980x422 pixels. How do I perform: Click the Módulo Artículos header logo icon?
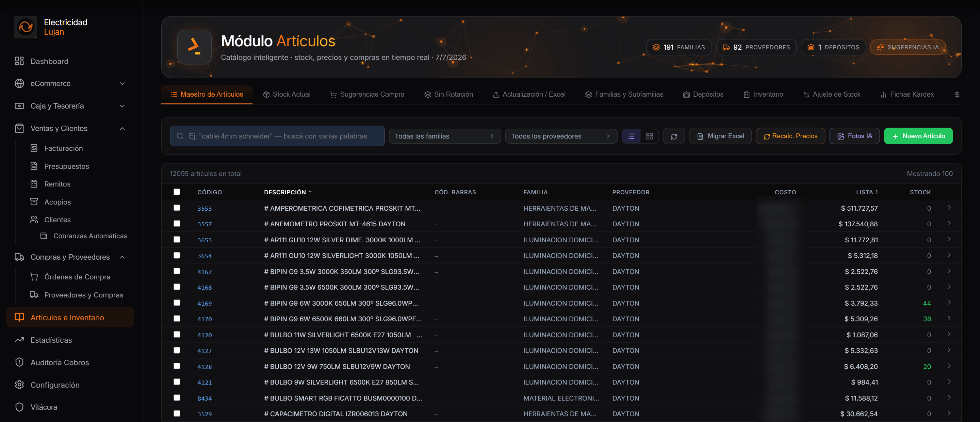tap(194, 47)
